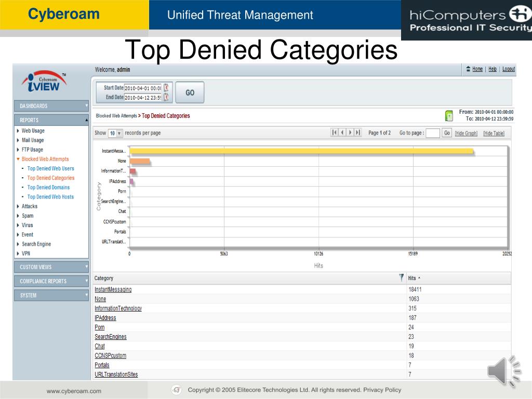The width and height of the screenshot is (532, 399).
Task: Click Blocked Web Attempts breadcrumb
Action: point(116,116)
